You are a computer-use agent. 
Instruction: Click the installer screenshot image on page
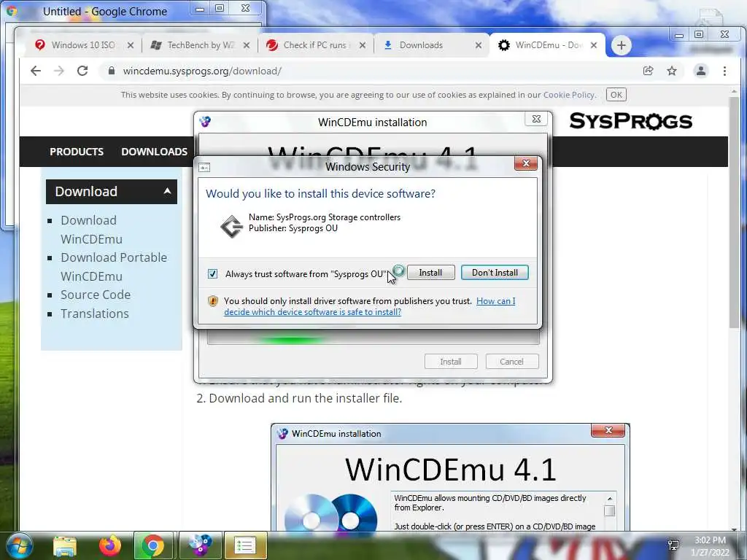click(450, 477)
